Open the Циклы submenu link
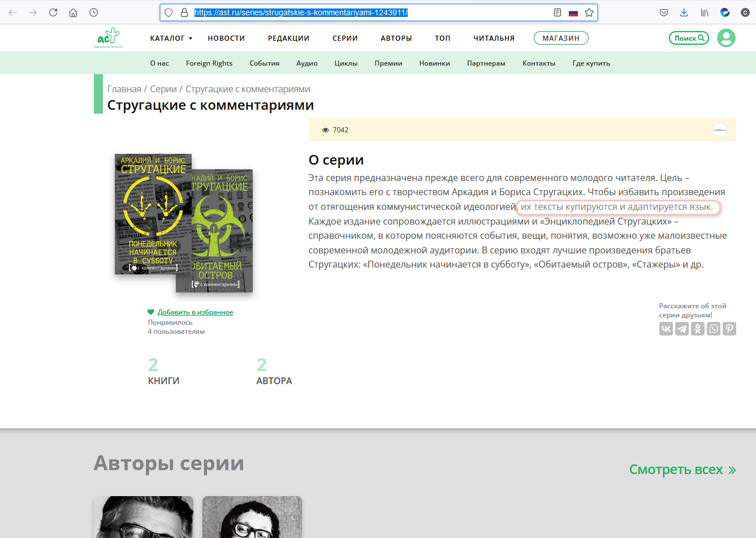 [346, 63]
